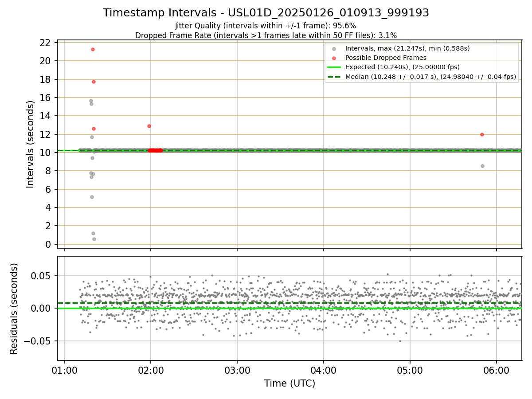Click the '14' tick on the intervals axis

[x=45, y=116]
